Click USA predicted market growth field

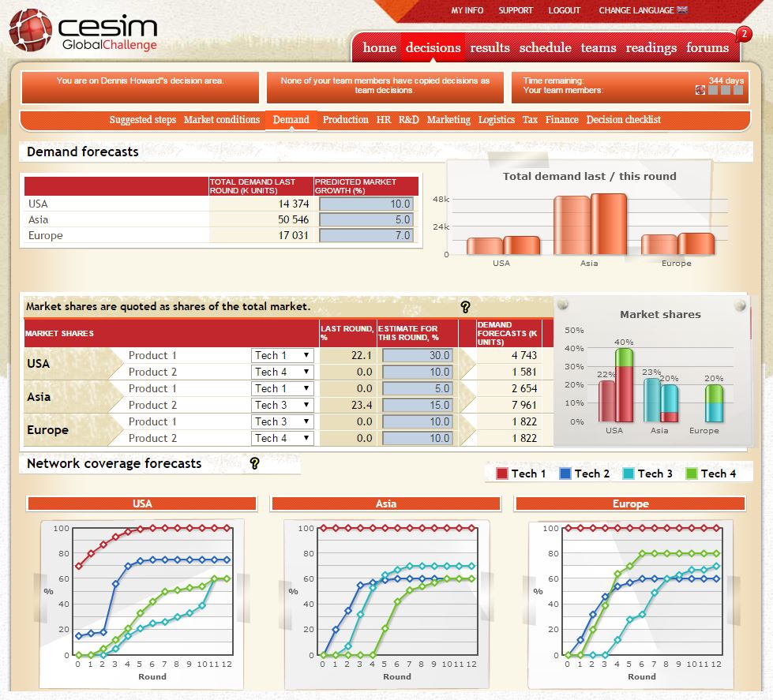366,204
